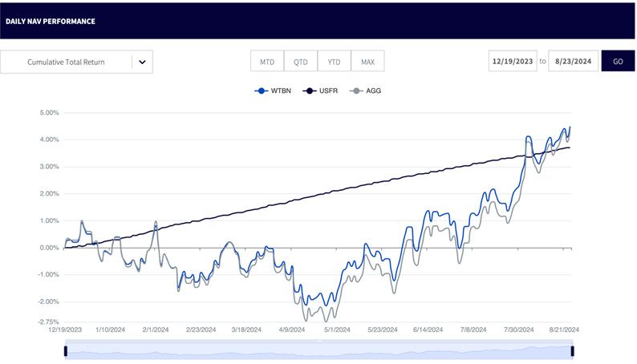
Task: Click the -1.00% y-axis label
Action: coord(48,275)
